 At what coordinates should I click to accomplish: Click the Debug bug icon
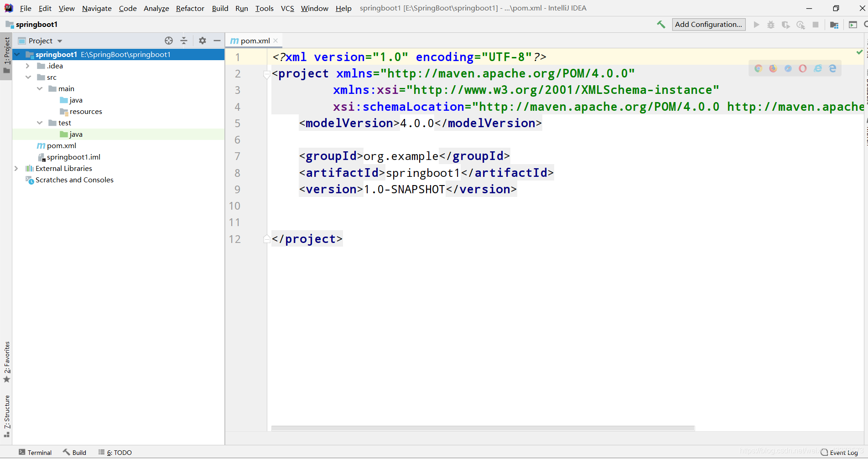pos(771,25)
